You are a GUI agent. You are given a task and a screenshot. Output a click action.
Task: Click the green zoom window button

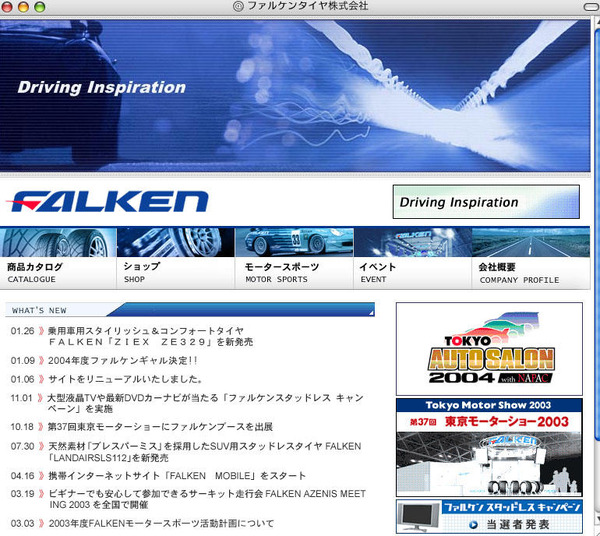click(40, 7)
